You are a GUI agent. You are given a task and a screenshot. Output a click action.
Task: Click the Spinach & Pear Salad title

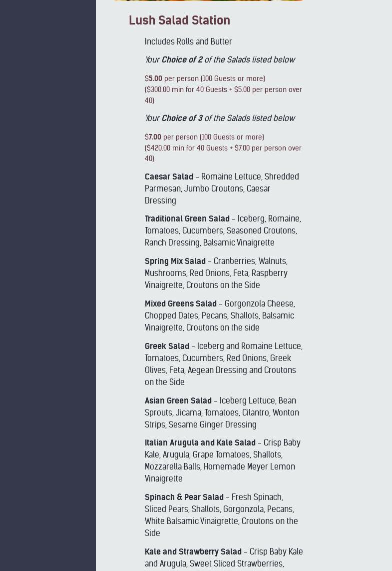184,497
